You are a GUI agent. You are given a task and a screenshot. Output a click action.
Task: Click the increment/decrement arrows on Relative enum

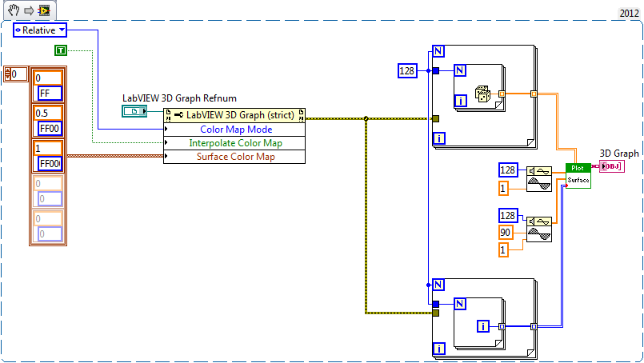(x=18, y=30)
